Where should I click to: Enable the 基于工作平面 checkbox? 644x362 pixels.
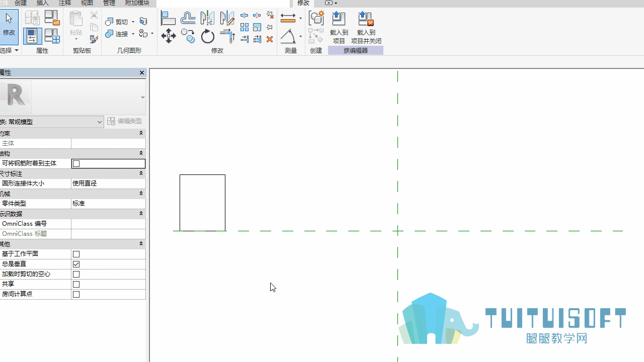tap(76, 254)
